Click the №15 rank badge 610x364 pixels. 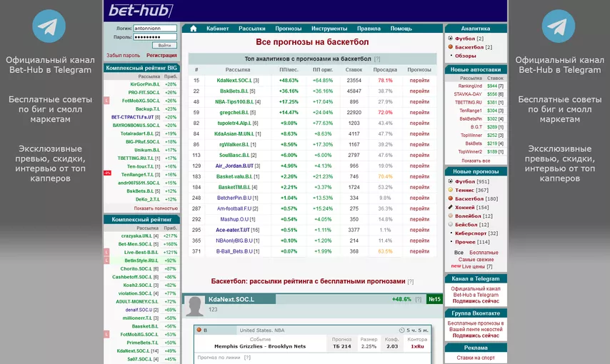pyautogui.click(x=434, y=299)
